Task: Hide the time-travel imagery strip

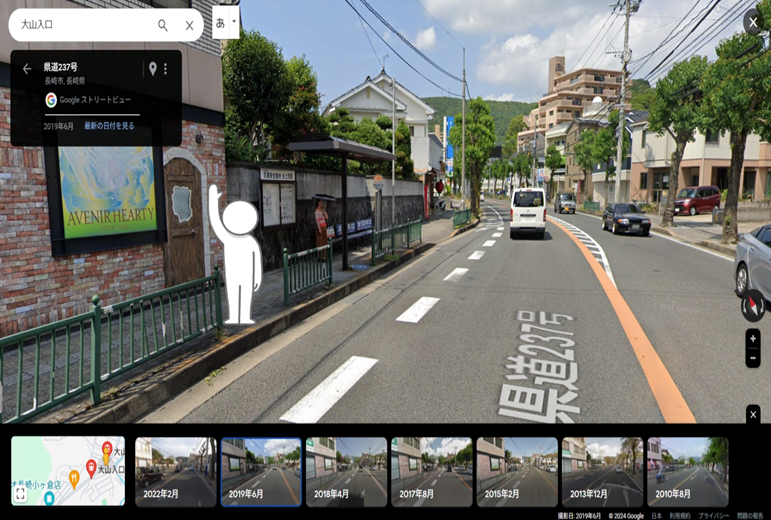Action: click(753, 414)
